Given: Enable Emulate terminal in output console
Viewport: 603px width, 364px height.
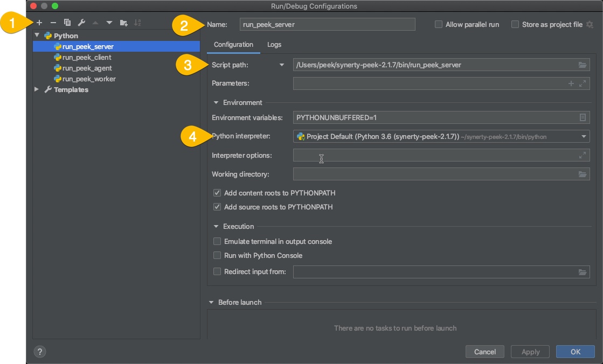Looking at the screenshot, I should pos(217,241).
